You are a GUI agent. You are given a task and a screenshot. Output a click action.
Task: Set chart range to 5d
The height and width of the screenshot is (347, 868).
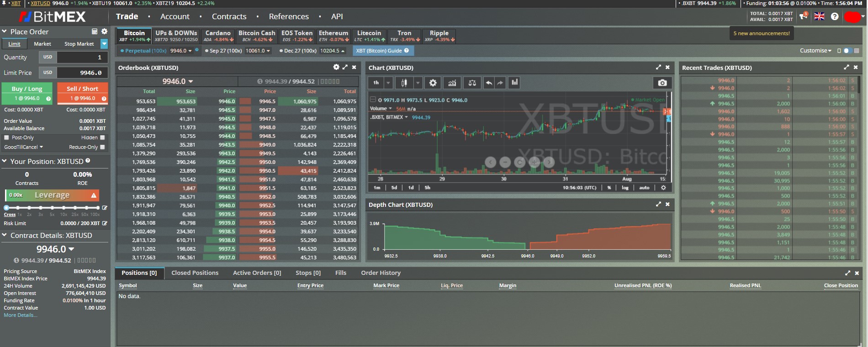pyautogui.click(x=394, y=188)
